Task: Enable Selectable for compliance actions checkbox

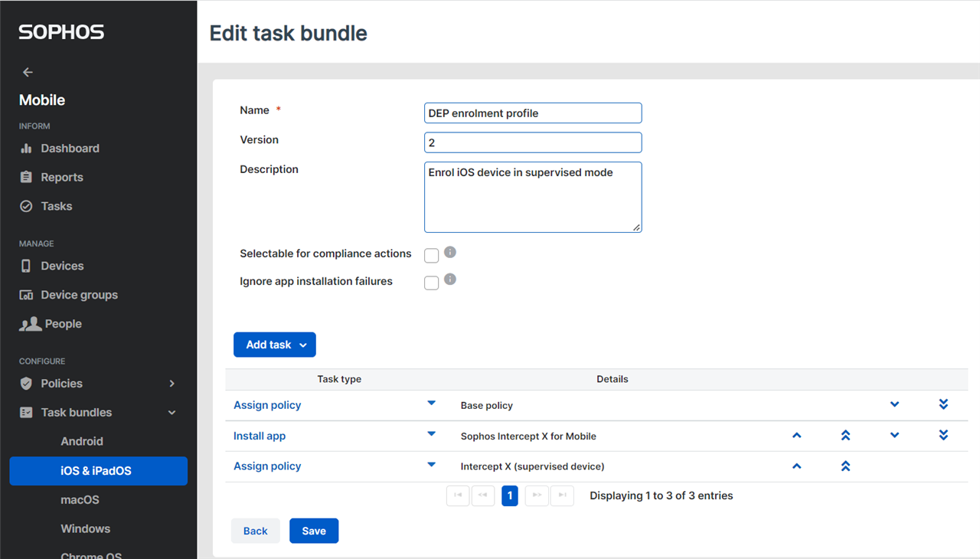Action: pyautogui.click(x=432, y=256)
